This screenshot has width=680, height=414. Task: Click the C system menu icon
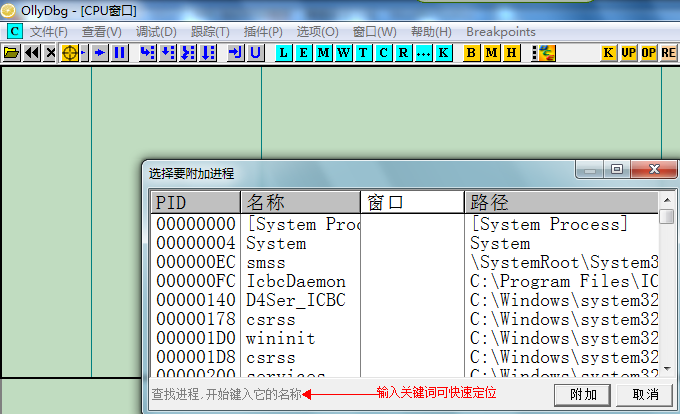[15, 31]
